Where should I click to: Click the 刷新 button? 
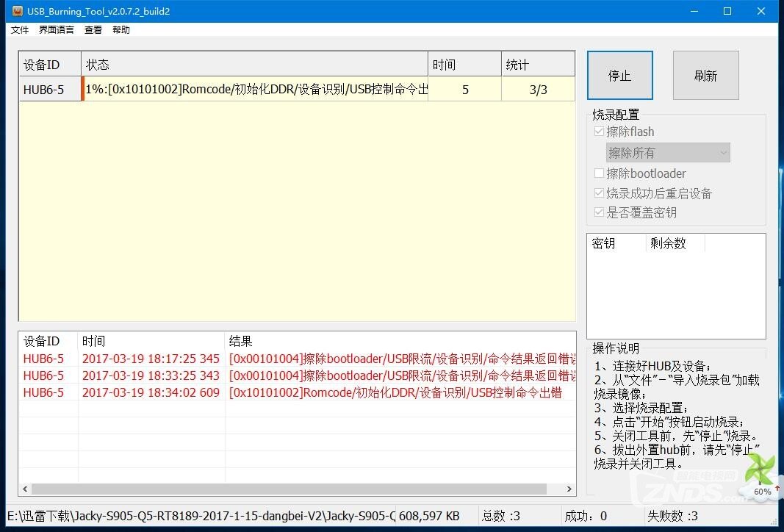pyautogui.click(x=705, y=76)
